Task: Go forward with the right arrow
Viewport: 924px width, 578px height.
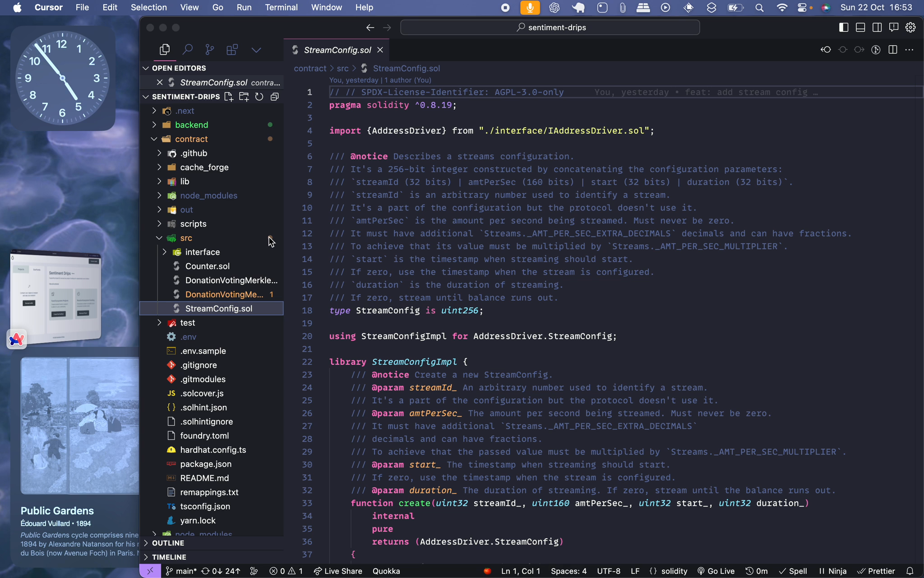Action: 387,28
